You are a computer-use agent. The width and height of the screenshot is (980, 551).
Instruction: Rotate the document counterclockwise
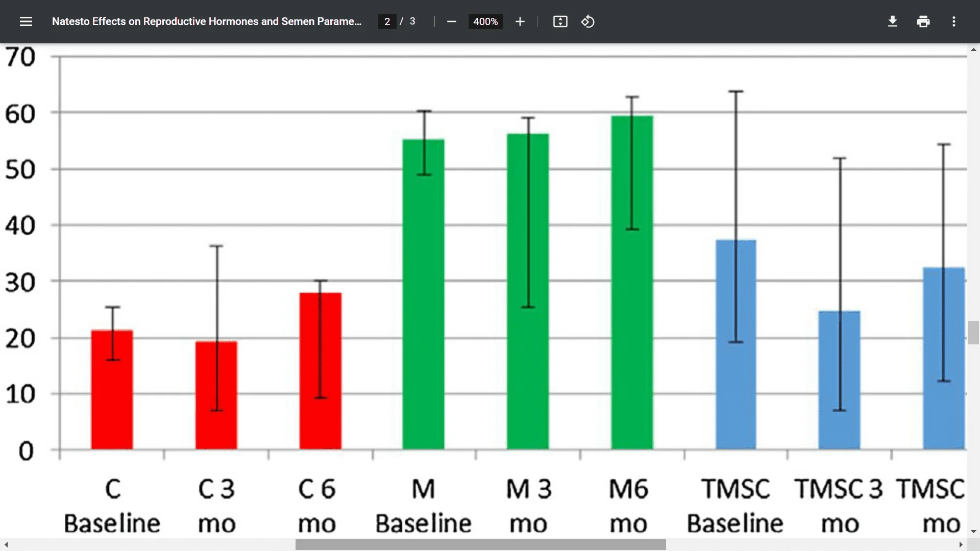587,21
